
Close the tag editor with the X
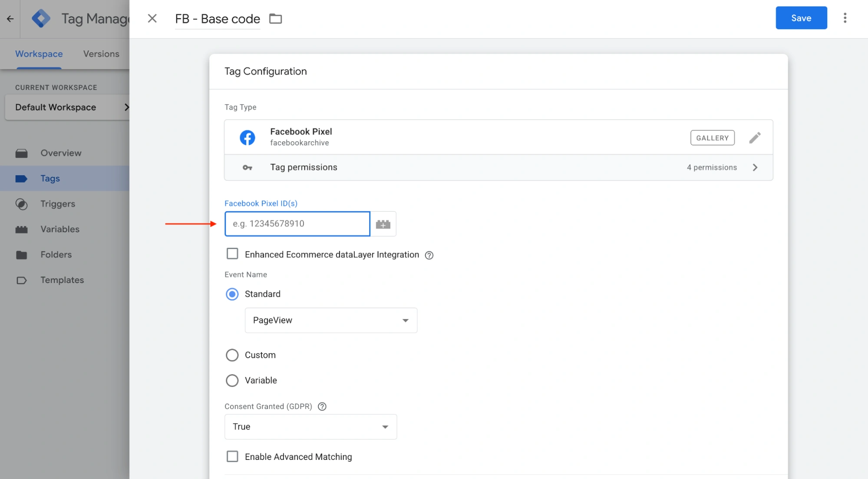click(152, 18)
